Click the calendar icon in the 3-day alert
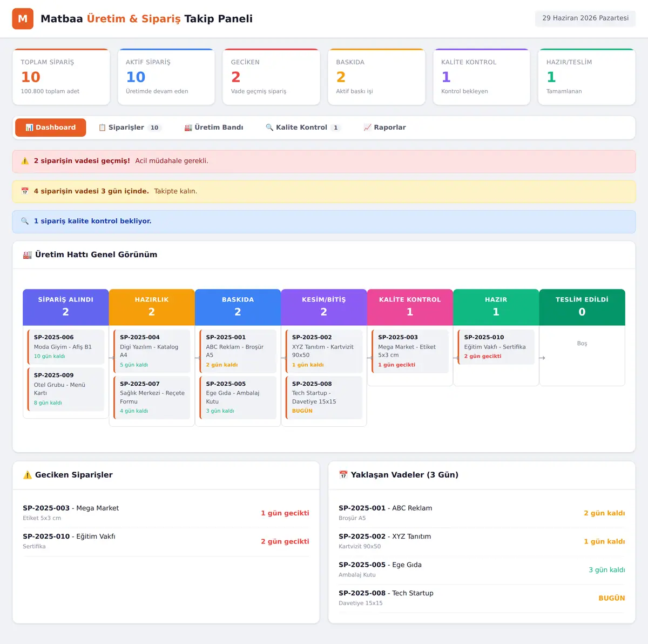 click(25, 191)
